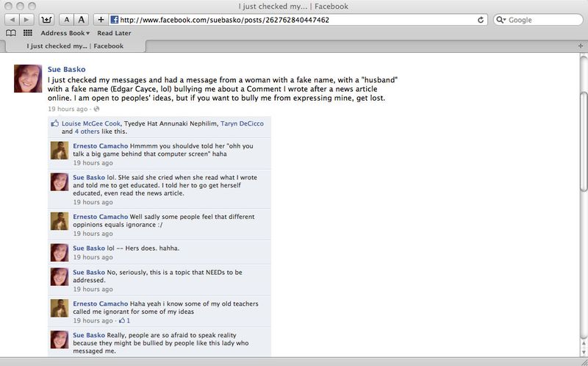Click Ernesto Camacho's avatar on 'Hmmmm' comment
The width and height of the screenshot is (588, 366).
pos(60,151)
